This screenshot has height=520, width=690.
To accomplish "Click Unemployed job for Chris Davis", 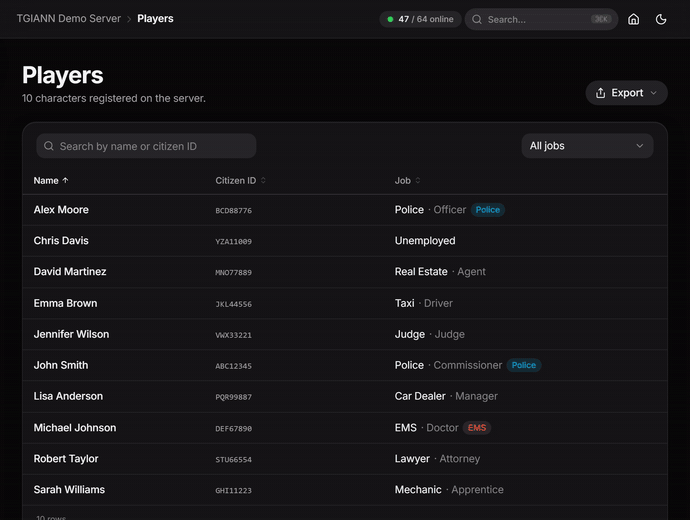I will coord(425,241).
